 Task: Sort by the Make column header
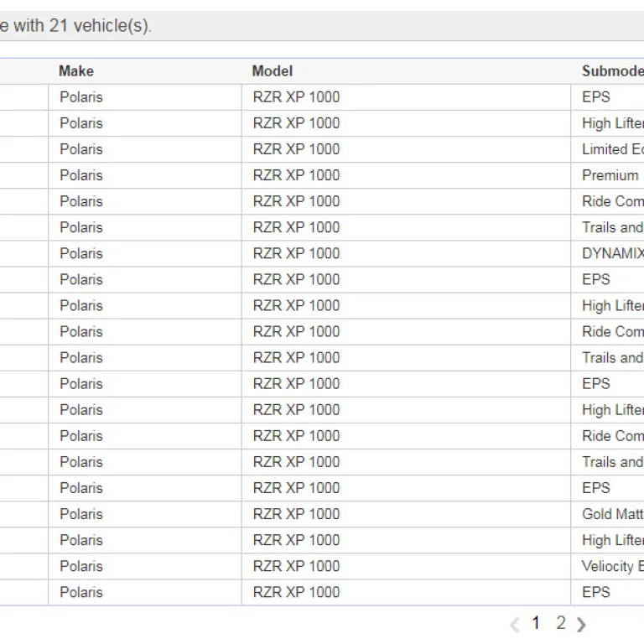tap(76, 71)
